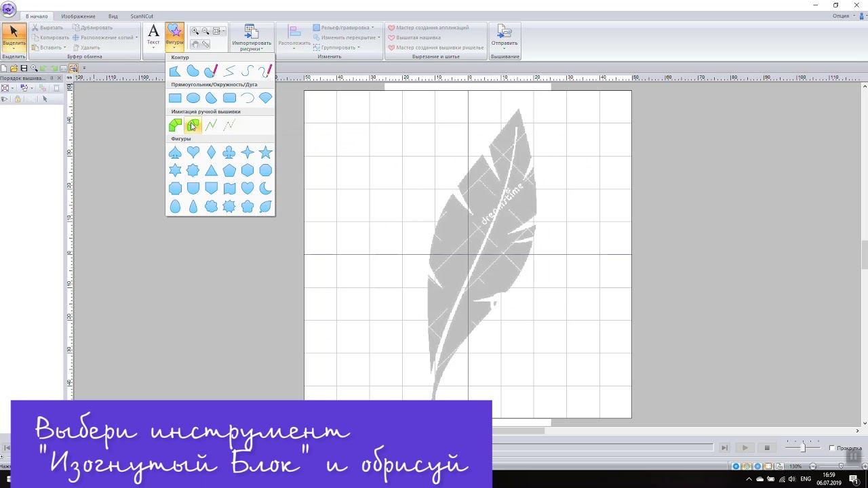Insert the heart shape in first shapes row
The image size is (868, 488).
(193, 152)
